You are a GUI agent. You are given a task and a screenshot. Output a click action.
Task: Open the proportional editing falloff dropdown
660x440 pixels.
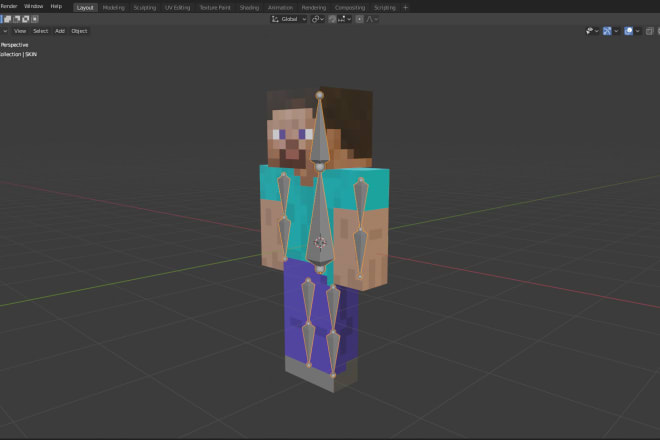[x=372, y=19]
